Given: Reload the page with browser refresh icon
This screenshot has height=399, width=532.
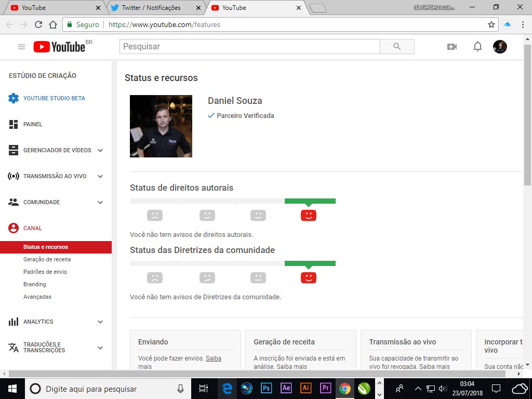Looking at the screenshot, I should [38, 24].
